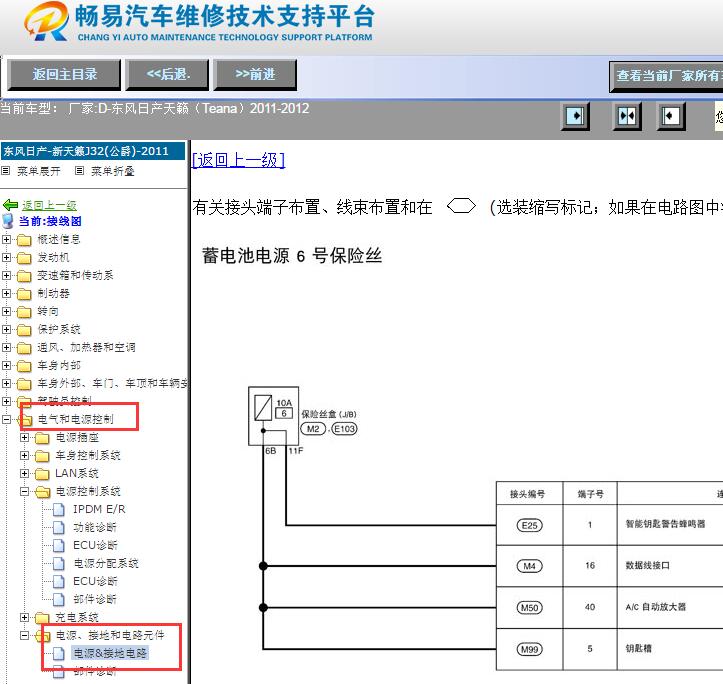Expand the 电源插座 subfolder
The width and height of the screenshot is (723, 684).
[x=24, y=437]
